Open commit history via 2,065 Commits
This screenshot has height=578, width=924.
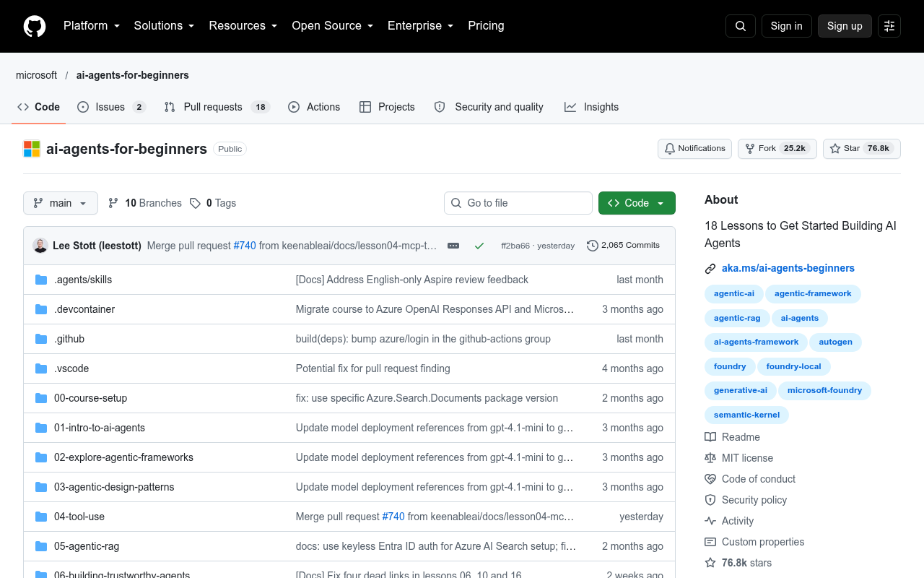click(624, 246)
